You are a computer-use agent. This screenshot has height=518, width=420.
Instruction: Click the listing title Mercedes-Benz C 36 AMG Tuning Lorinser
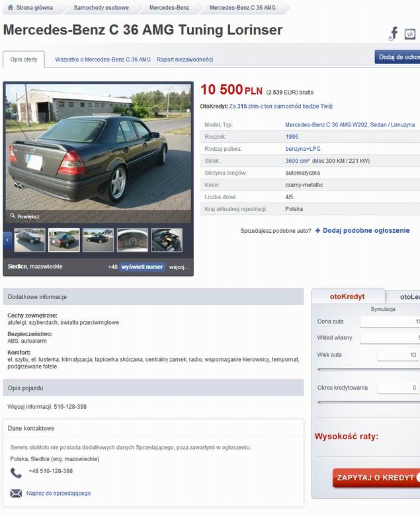[x=143, y=30]
